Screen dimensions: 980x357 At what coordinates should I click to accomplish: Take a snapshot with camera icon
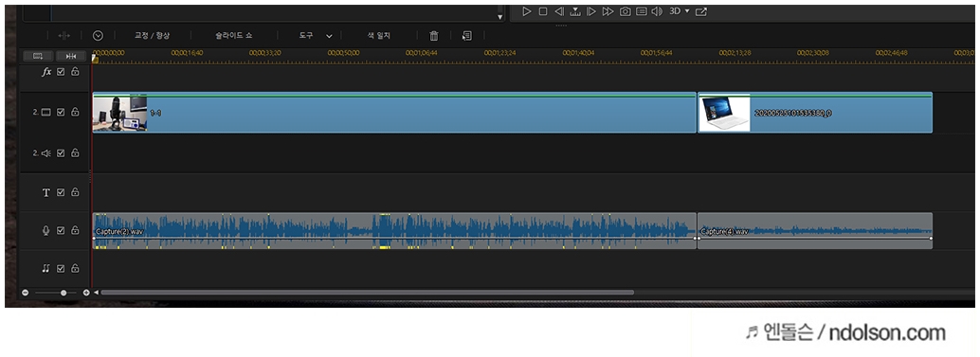(x=625, y=11)
